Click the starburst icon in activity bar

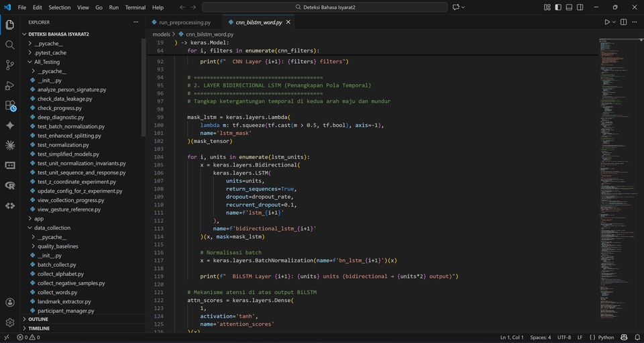tap(10, 145)
